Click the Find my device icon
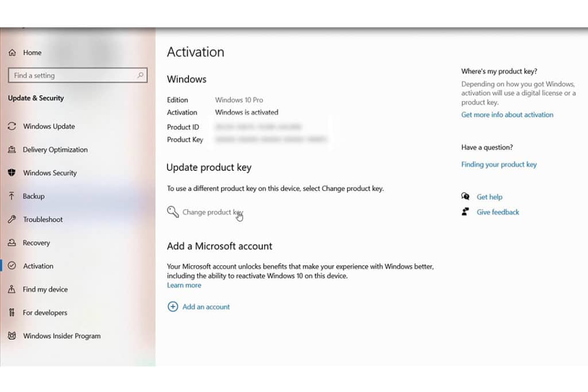The height and width of the screenshot is (392, 588). 12,289
